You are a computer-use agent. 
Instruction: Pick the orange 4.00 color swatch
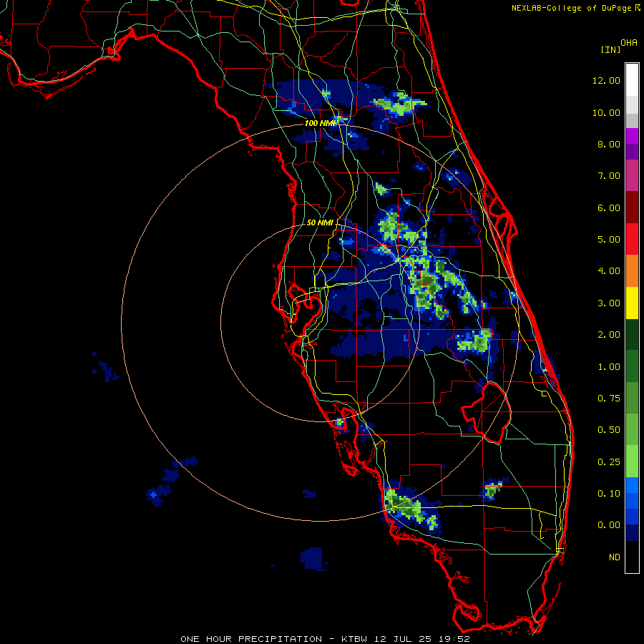632,270
